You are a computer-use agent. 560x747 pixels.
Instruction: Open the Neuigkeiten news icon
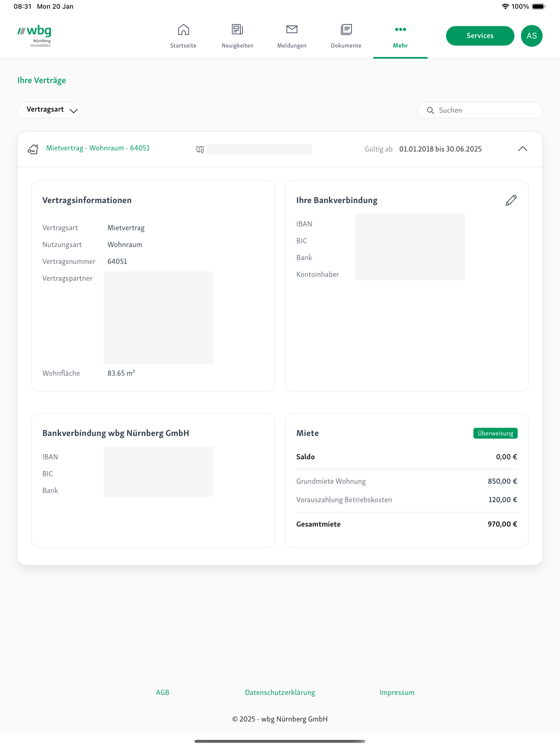237,30
